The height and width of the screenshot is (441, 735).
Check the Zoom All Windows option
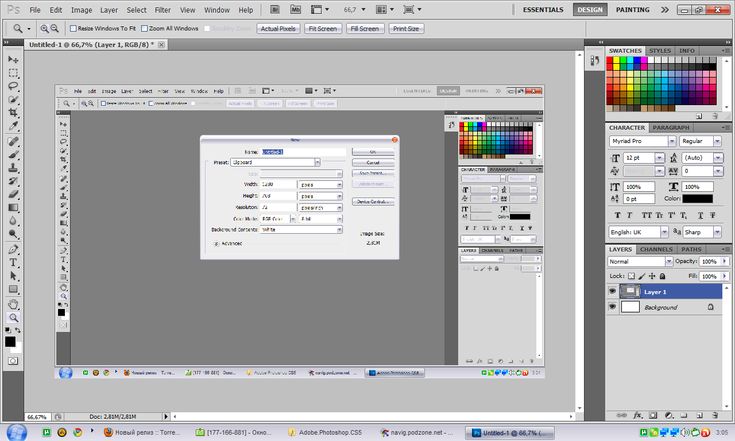[x=145, y=29]
